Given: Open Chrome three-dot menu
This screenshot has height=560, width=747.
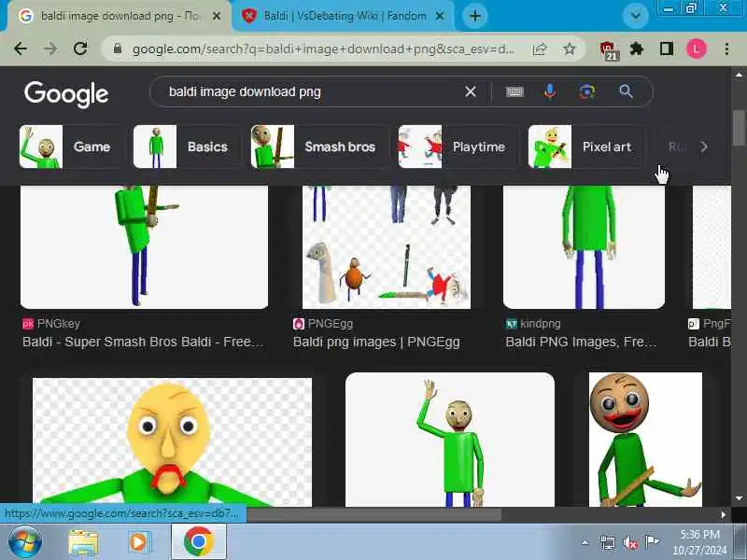Looking at the screenshot, I should pyautogui.click(x=726, y=49).
